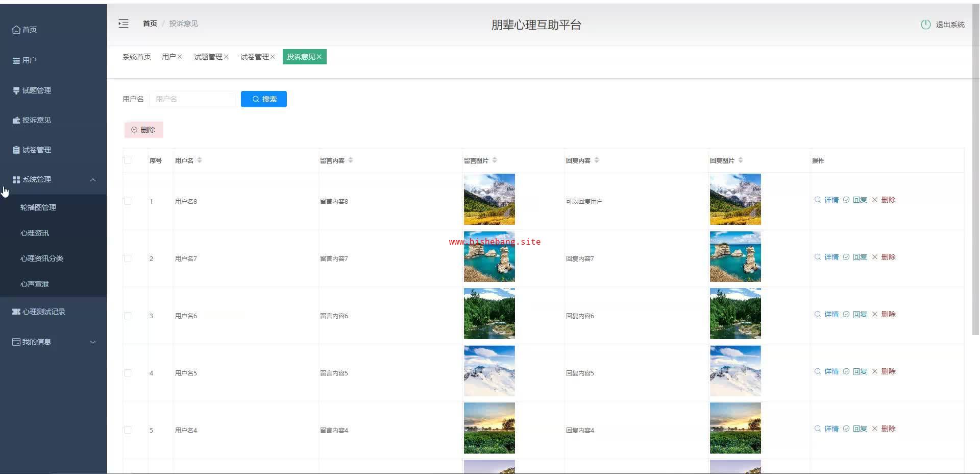The image size is (980, 474).
Task: Sort table by 用户名 column arrows
Action: (x=200, y=160)
